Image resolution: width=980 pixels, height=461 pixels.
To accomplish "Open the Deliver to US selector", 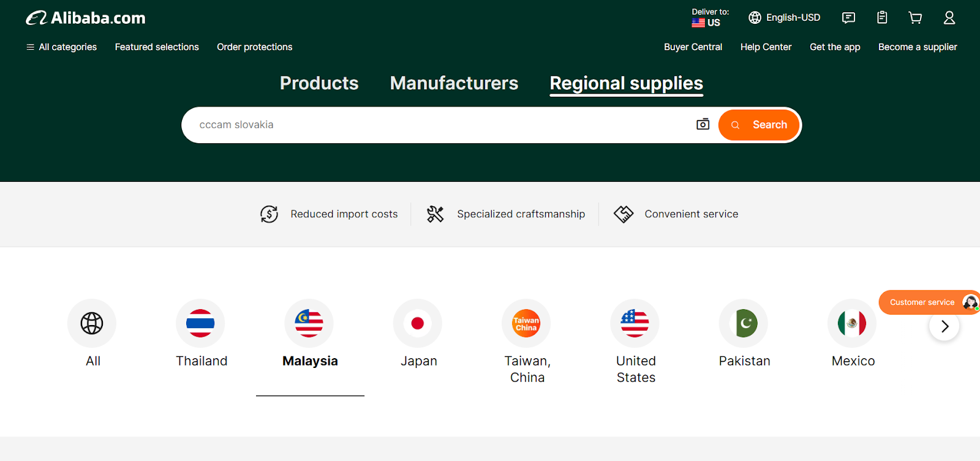I will (710, 18).
